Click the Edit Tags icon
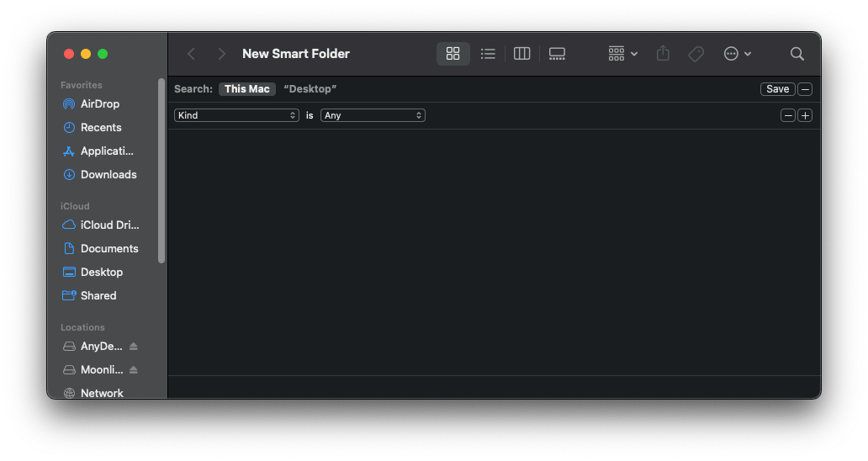This screenshot has width=868, height=461. tap(696, 54)
